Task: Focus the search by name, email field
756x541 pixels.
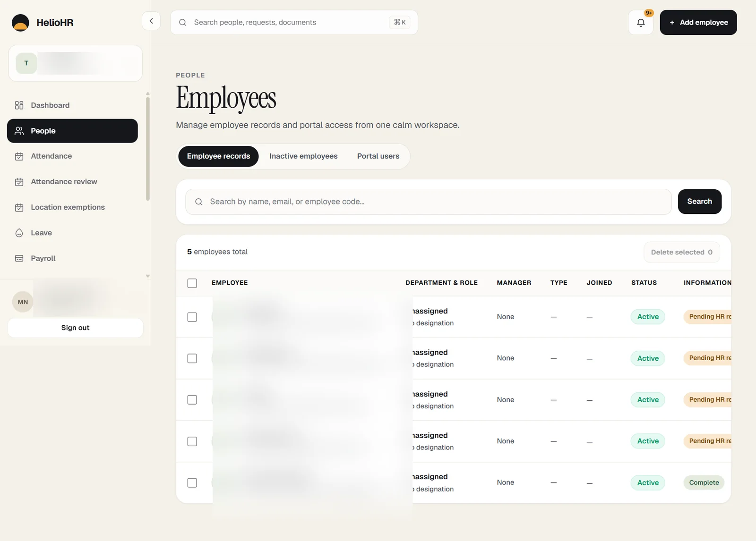Action: pyautogui.click(x=429, y=202)
